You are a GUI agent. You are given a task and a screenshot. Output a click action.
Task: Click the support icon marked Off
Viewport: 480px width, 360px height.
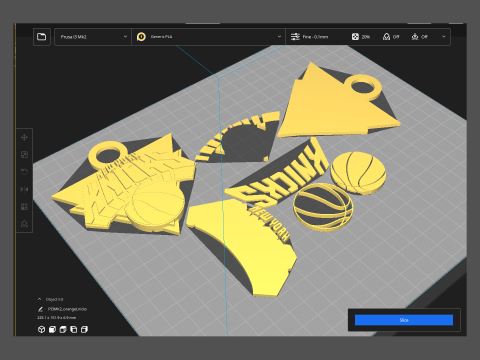click(x=386, y=37)
